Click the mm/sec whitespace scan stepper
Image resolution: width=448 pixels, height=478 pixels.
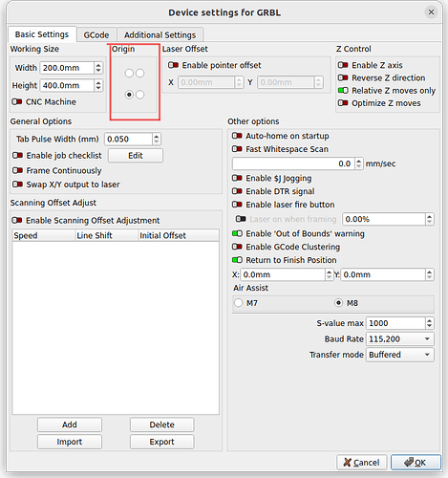(x=359, y=163)
